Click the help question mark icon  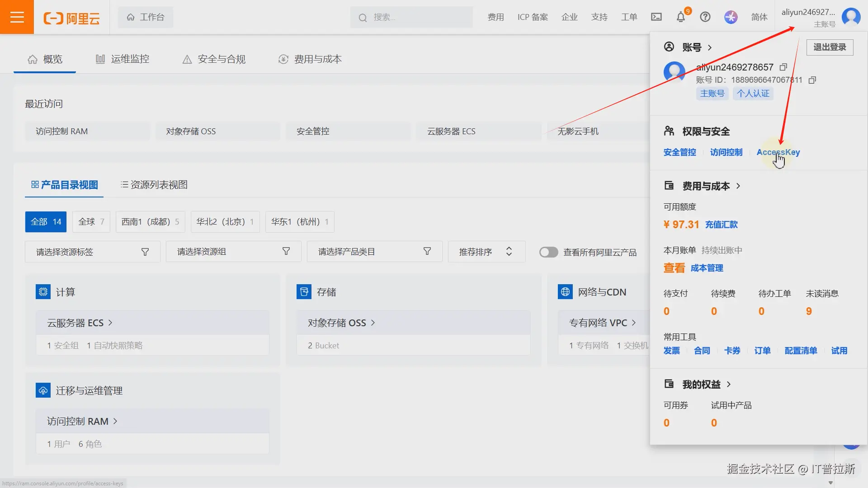click(705, 17)
